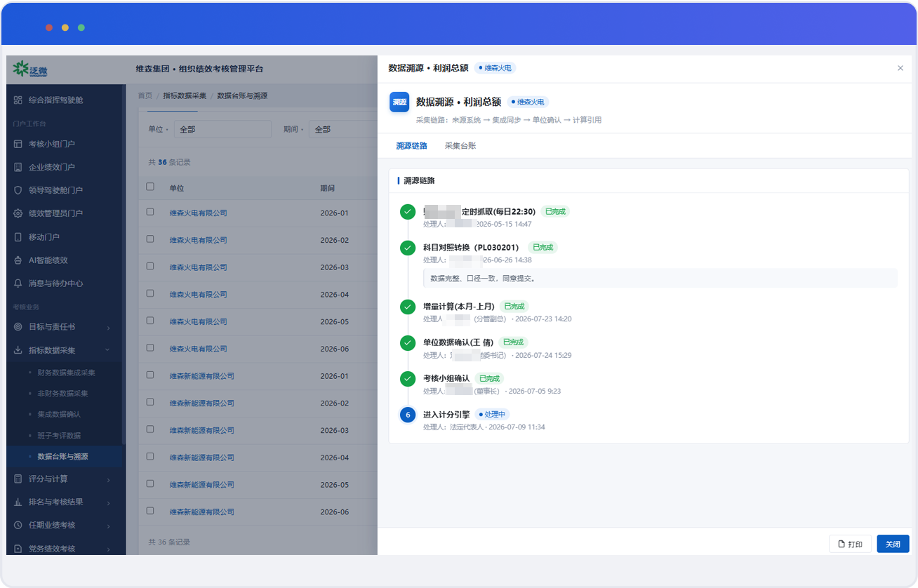The image size is (918, 588).
Task: Open the 单位 filter dropdown
Action: 223,130
